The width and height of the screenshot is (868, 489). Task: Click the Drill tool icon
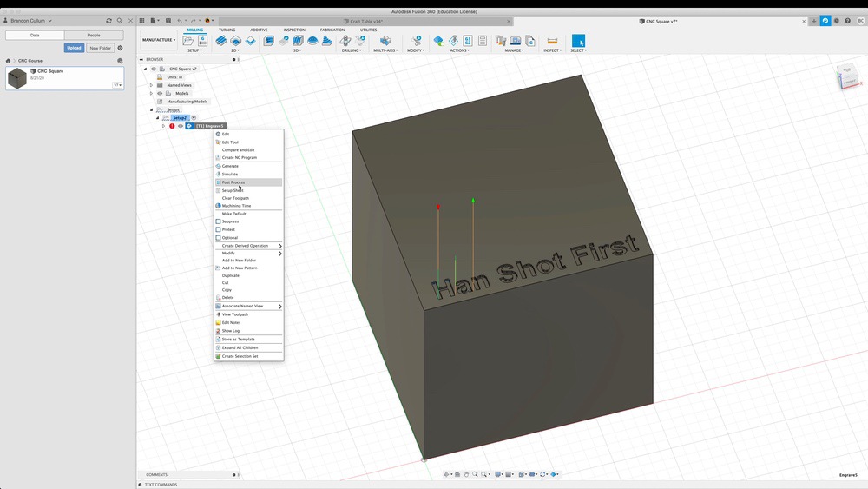coord(345,41)
